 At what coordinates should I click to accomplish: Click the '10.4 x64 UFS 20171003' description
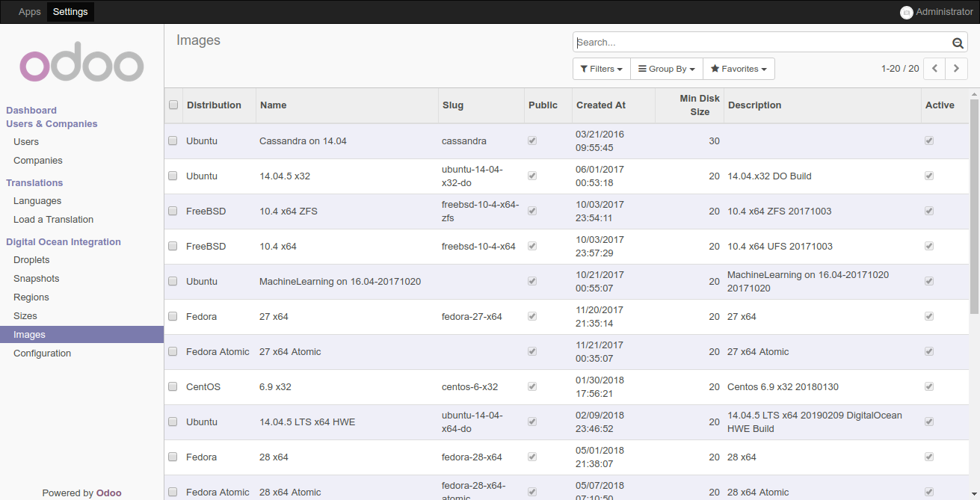coord(780,246)
